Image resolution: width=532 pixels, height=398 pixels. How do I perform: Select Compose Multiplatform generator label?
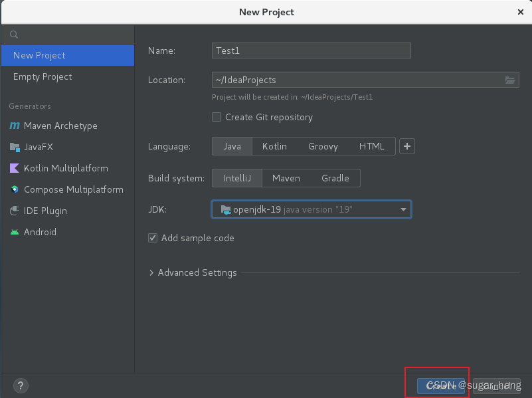(74, 189)
